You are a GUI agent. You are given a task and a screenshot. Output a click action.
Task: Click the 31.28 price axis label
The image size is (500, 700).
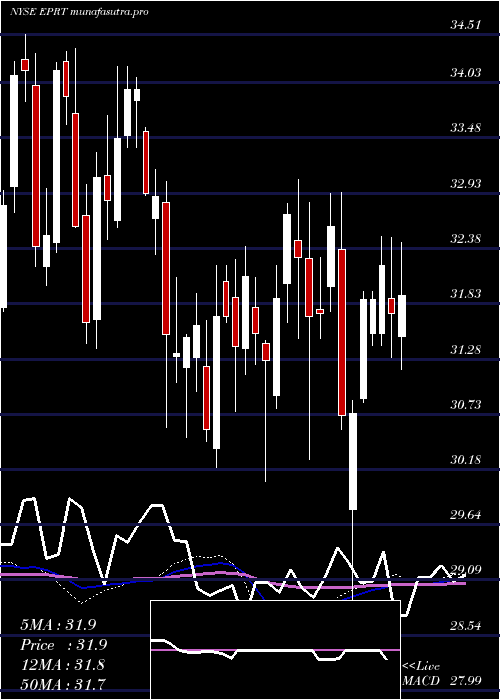click(x=465, y=350)
